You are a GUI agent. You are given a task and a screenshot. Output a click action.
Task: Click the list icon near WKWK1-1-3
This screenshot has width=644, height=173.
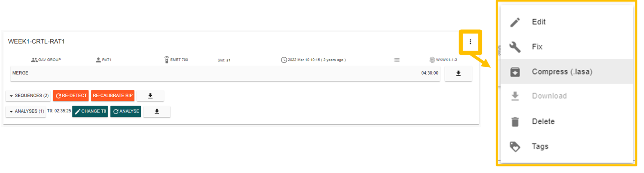pyautogui.click(x=397, y=60)
